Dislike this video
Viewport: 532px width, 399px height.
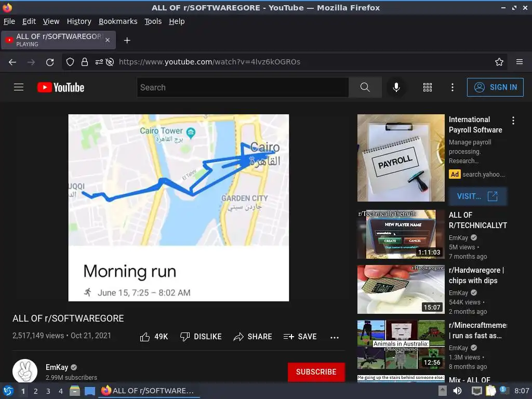pos(201,337)
